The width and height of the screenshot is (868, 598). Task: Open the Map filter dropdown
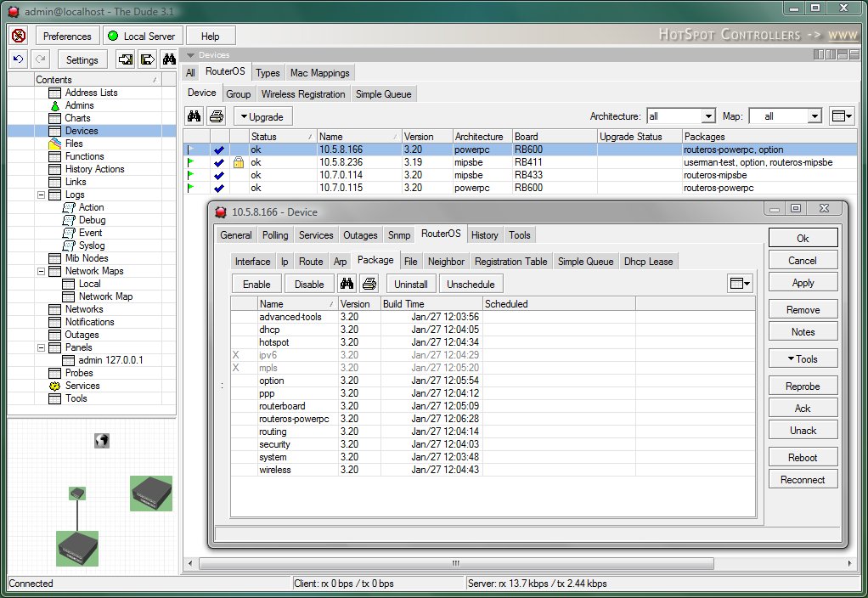click(x=814, y=116)
